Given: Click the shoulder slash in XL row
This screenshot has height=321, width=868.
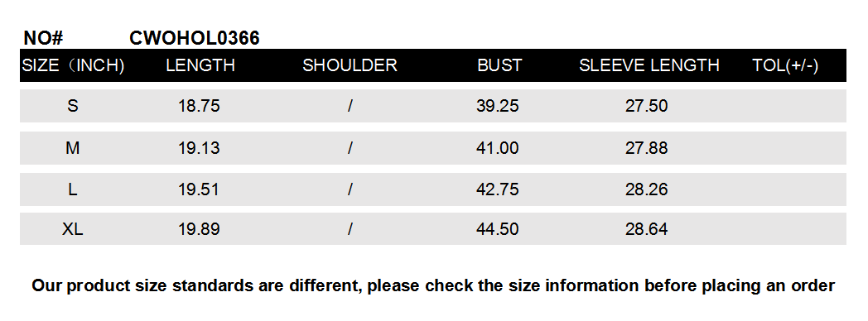Looking at the screenshot, I should point(350,228).
